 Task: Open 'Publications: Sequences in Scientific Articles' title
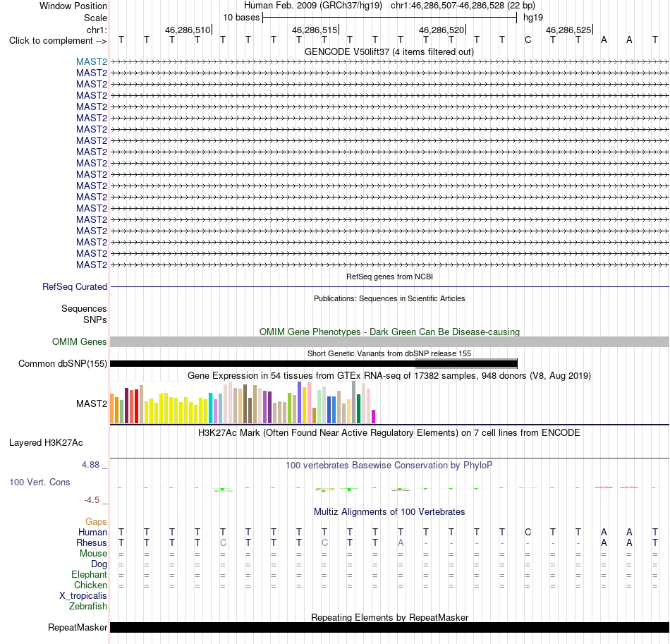click(389, 298)
